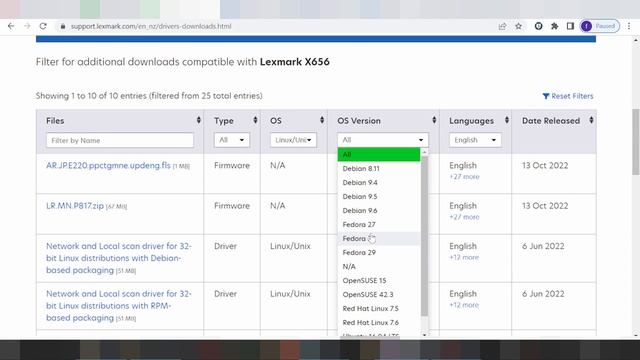Viewport: 640px width, 360px height.
Task: Click the Lexmark X656 heading text
Action: 295,62
